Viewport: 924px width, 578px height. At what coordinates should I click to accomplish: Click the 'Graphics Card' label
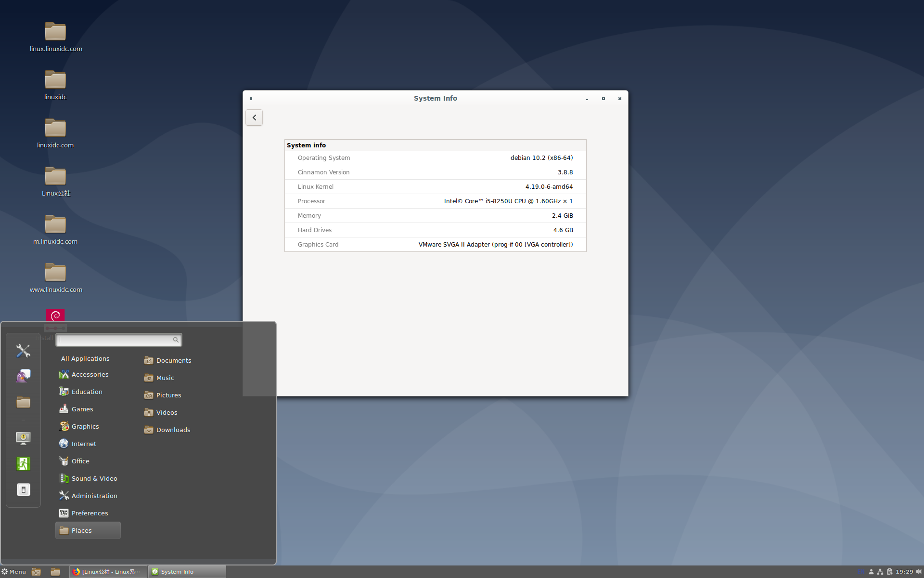[318, 245]
